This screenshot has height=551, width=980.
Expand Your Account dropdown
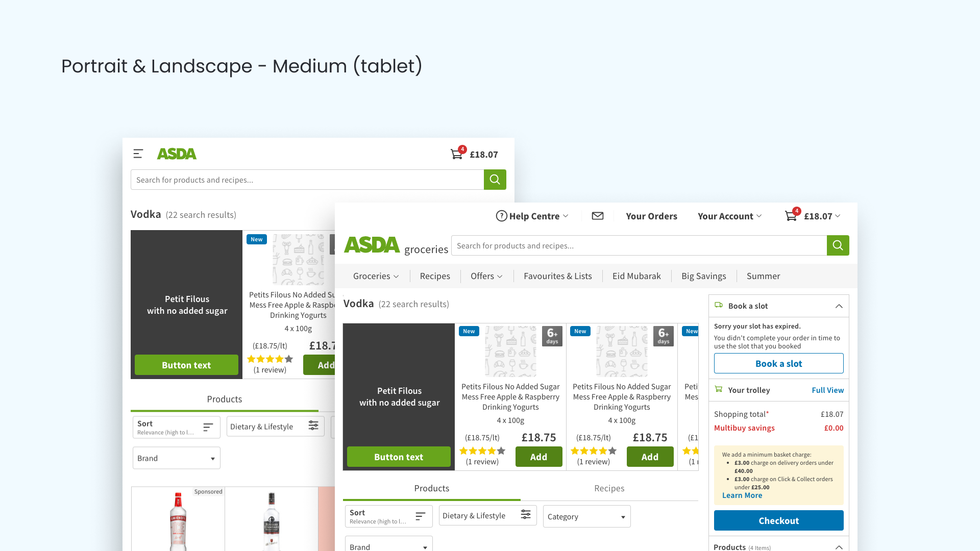pos(759,216)
